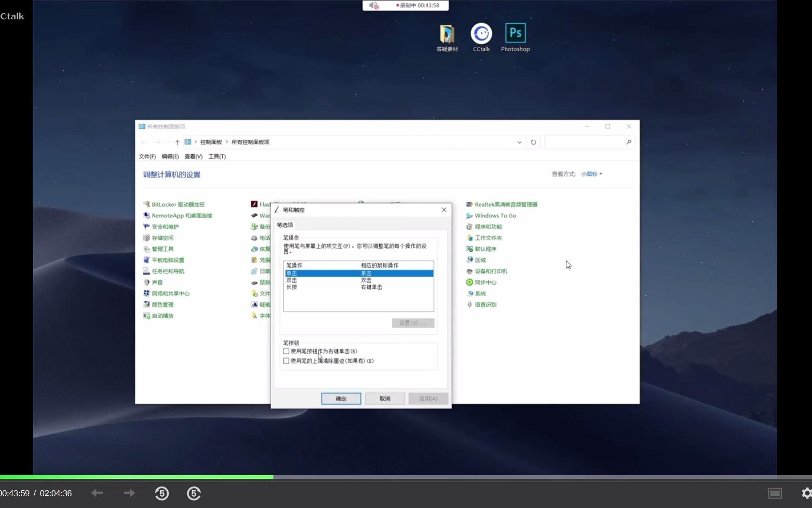
Task: Click the up-arrow navigation icon
Action: pyautogui.click(x=177, y=142)
